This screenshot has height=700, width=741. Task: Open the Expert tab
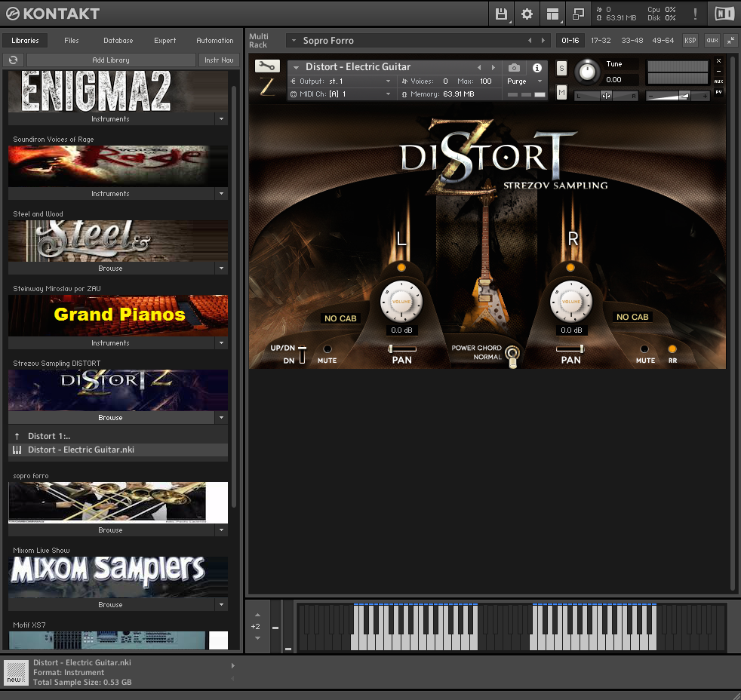click(x=165, y=41)
